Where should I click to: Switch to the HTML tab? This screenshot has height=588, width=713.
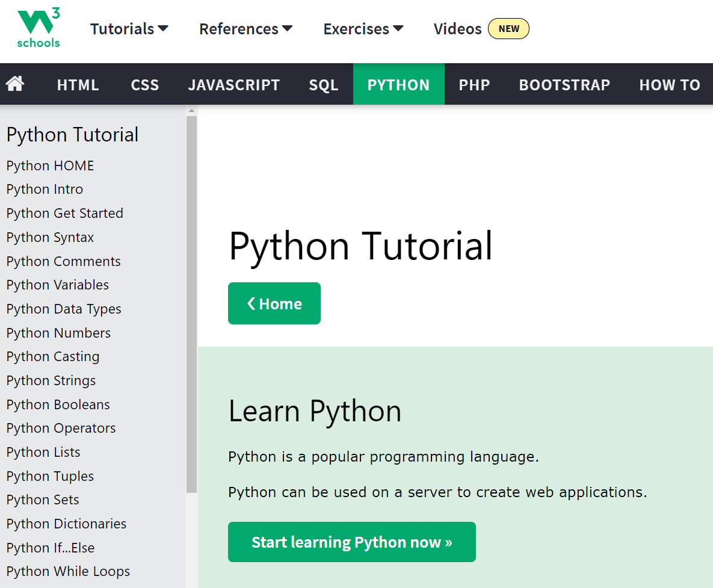[78, 85]
